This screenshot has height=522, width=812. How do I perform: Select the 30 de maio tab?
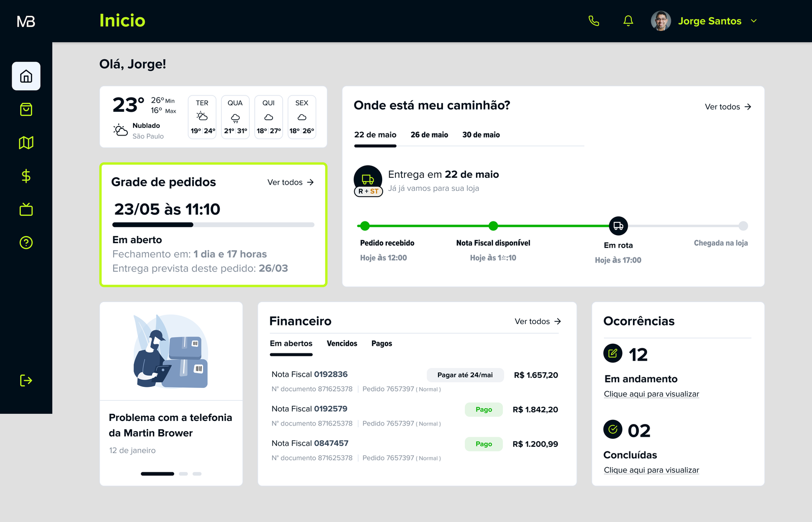pos(481,135)
